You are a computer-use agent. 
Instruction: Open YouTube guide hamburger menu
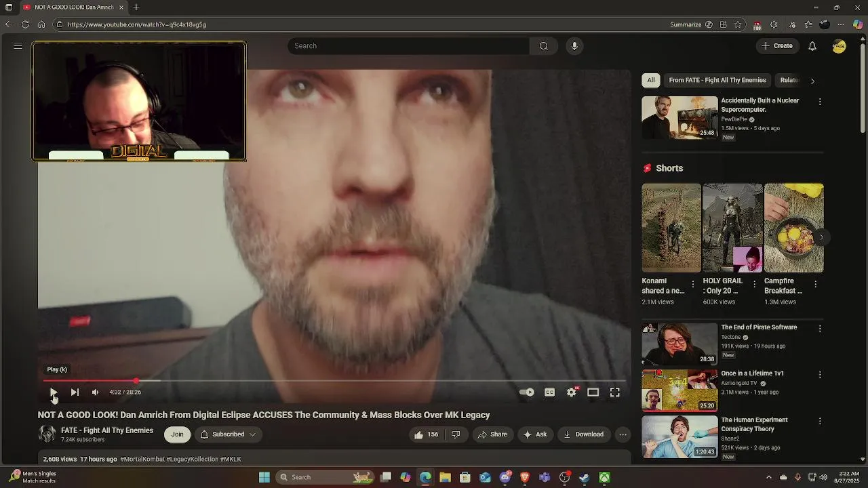tap(18, 46)
